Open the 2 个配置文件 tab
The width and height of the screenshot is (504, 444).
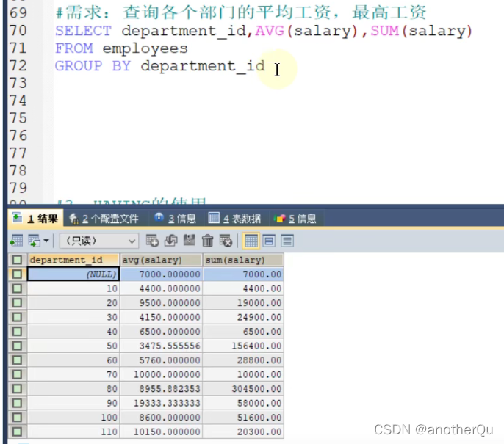(104, 219)
